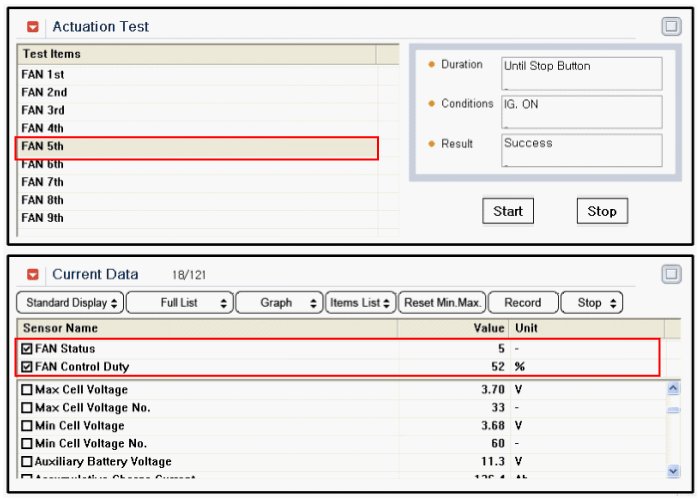Viewport: 700px width, 500px height.
Task: Uncheck the FAN Status checkbox
Action: tap(27, 349)
